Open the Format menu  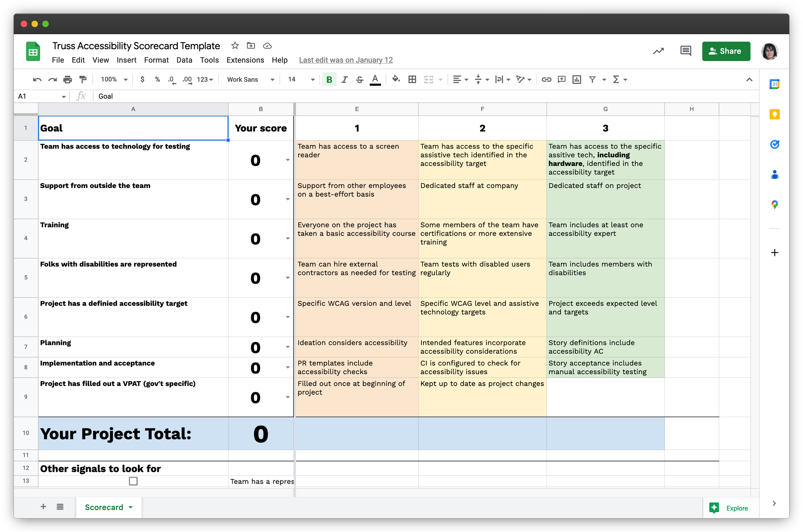tap(156, 60)
